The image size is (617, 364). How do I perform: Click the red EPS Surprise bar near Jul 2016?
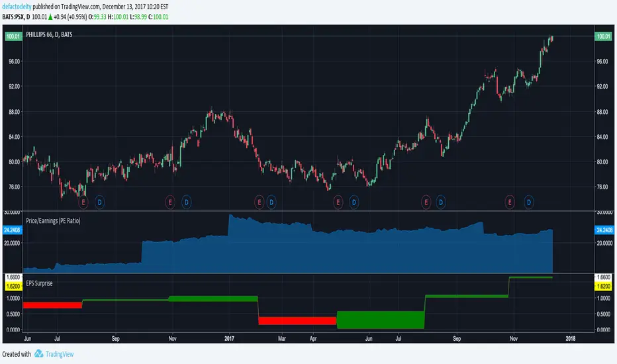click(x=52, y=305)
